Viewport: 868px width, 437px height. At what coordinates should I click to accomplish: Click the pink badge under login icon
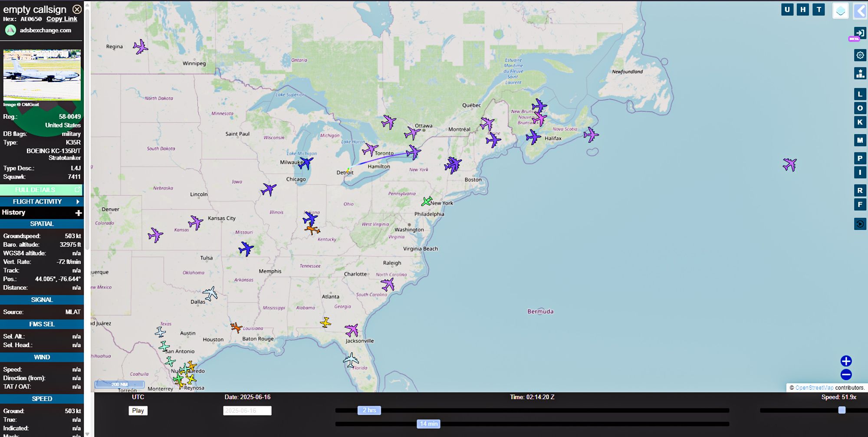pos(854,39)
